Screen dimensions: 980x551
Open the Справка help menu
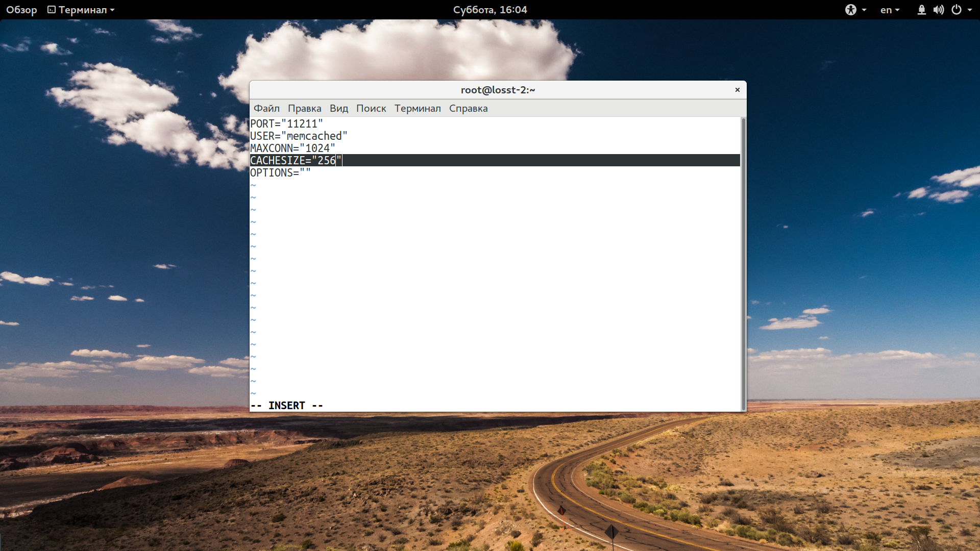tap(468, 108)
